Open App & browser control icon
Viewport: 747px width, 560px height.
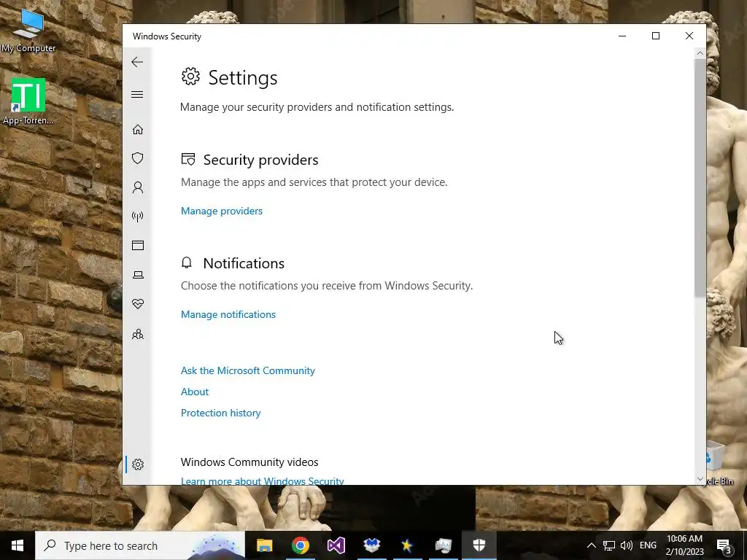[138, 245]
